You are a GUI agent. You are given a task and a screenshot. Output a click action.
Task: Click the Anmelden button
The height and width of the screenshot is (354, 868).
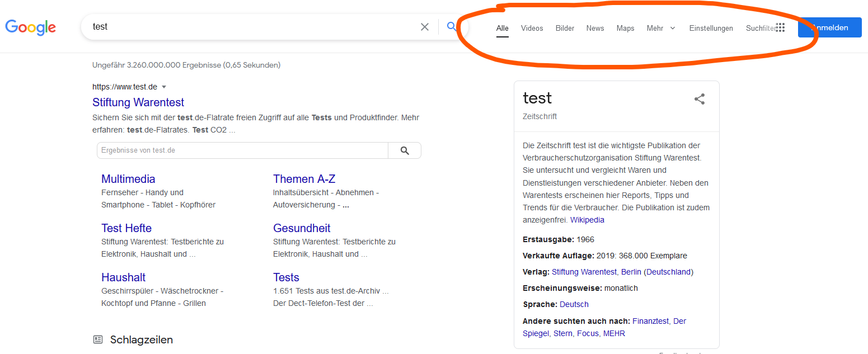point(830,27)
